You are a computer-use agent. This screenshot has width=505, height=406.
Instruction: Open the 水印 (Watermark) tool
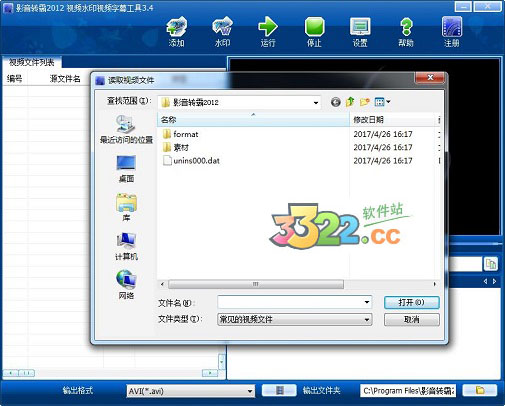click(222, 32)
